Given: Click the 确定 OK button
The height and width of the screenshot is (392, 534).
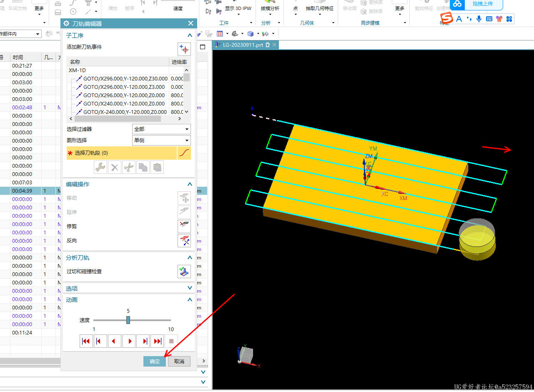Looking at the screenshot, I should click(155, 362).
